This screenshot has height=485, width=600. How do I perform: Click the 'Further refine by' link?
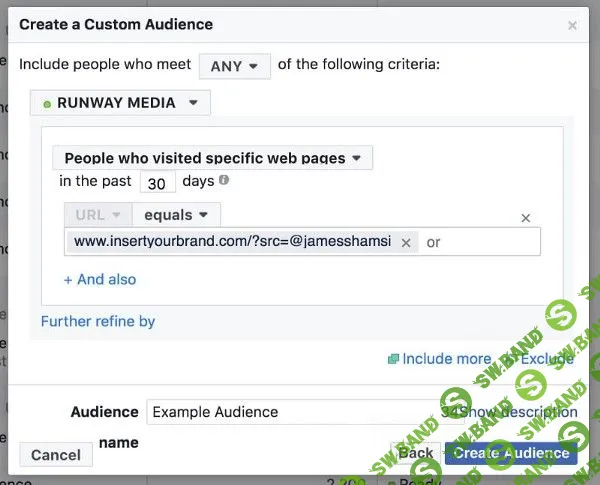(x=98, y=321)
